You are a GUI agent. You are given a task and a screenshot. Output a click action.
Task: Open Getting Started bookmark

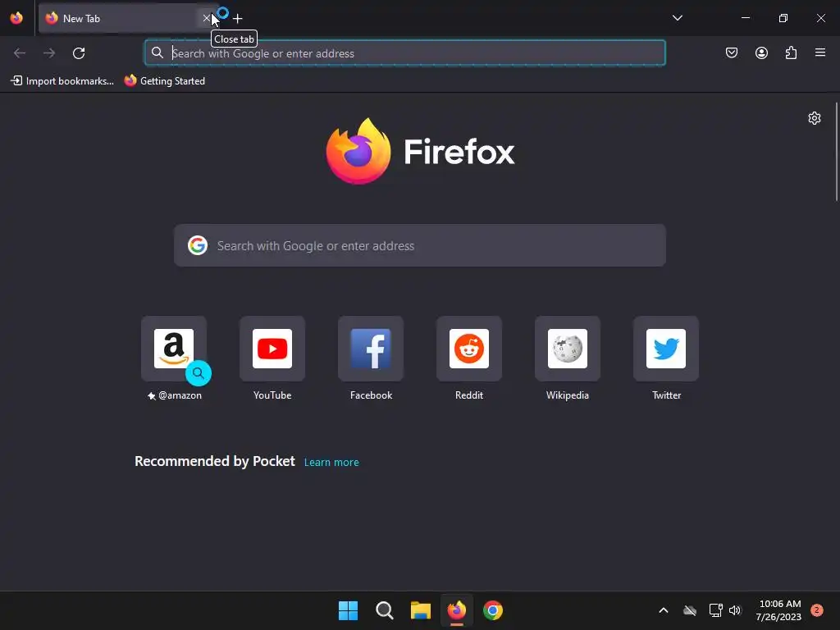click(165, 81)
